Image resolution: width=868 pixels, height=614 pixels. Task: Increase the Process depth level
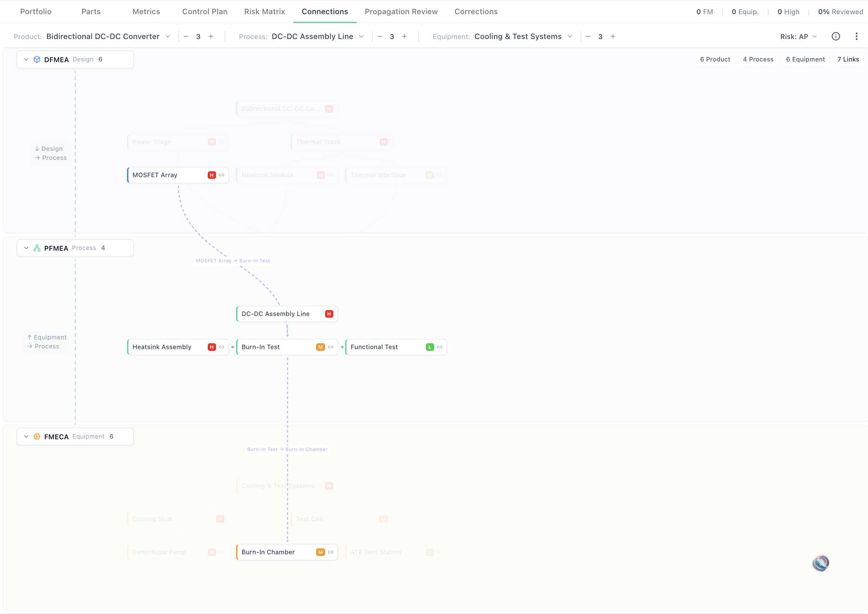[404, 36]
